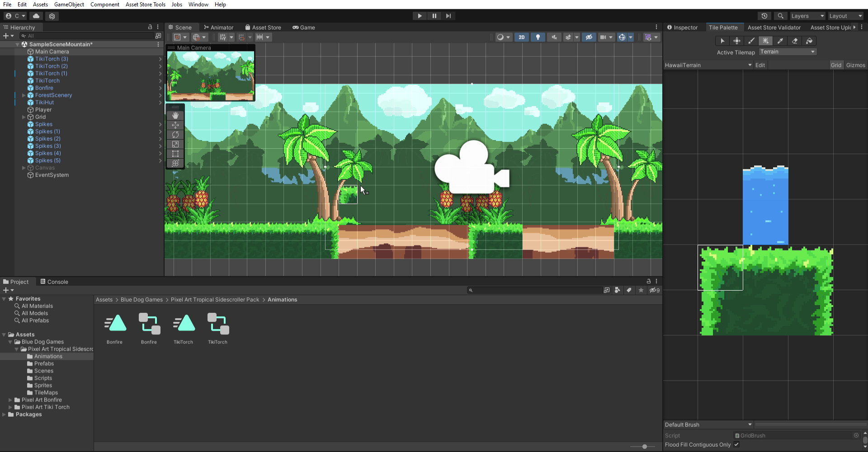The width and height of the screenshot is (868, 452).
Task: Click the Step frame button
Action: click(448, 16)
